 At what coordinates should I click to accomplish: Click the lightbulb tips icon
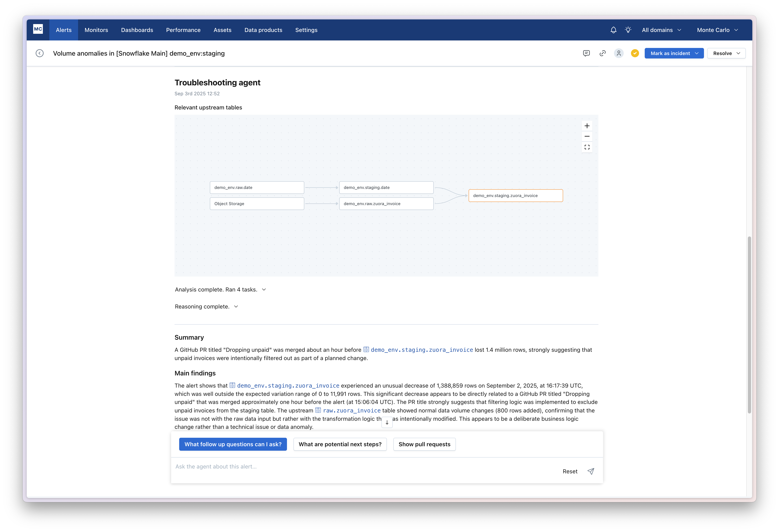point(628,30)
